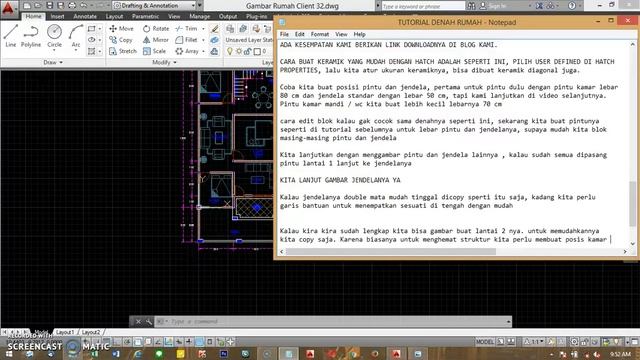The image size is (640, 360).
Task: Click the Rectangle draw icon
Action: click(x=92, y=29)
